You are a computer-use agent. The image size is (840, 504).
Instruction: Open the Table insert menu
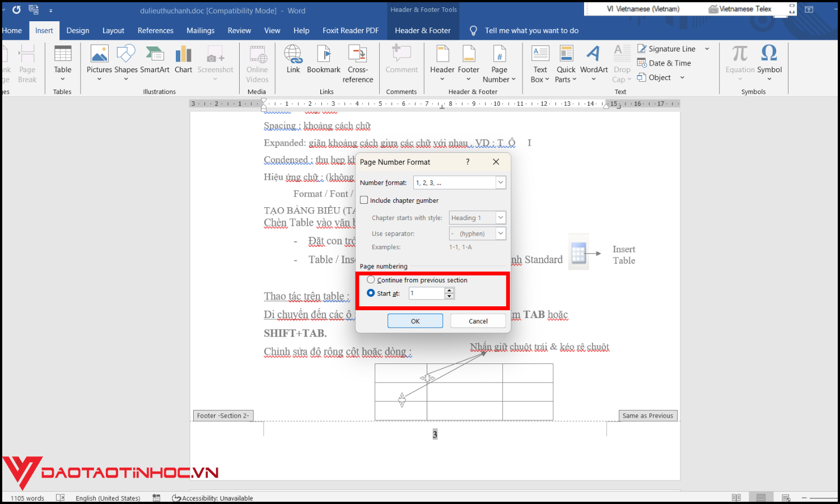(63, 63)
